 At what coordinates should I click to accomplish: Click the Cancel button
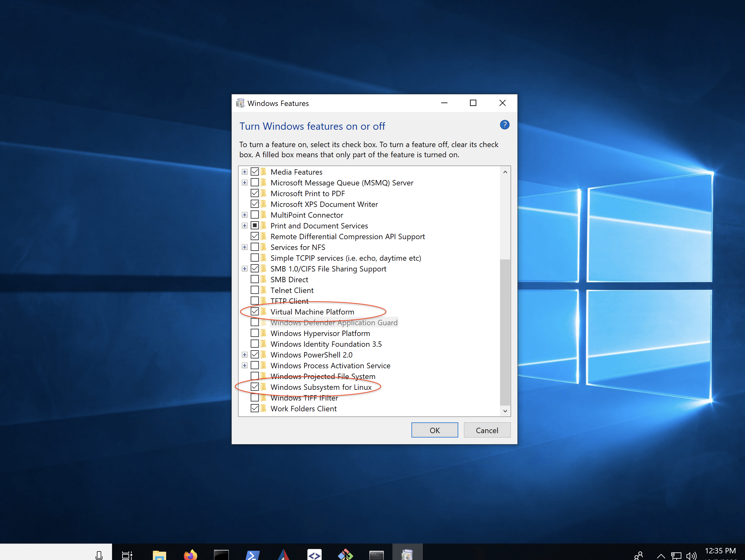point(486,430)
